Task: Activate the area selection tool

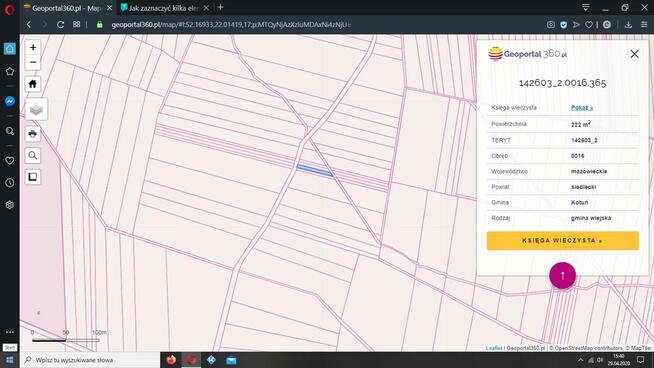Action: (33, 177)
